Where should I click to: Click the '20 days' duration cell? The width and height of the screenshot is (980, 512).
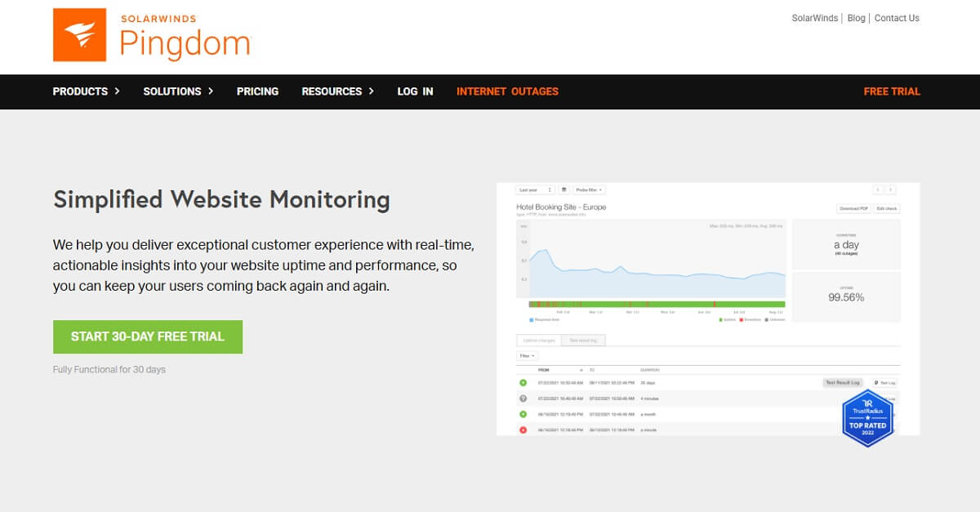tap(648, 382)
